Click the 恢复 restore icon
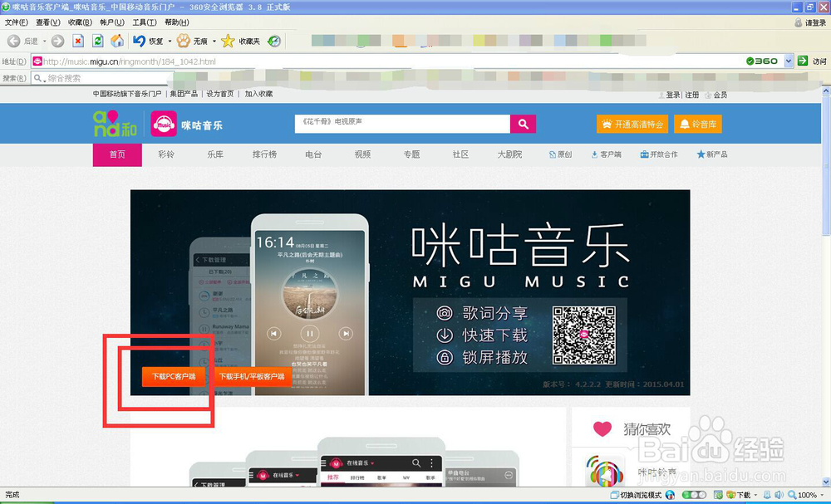Viewport: 831px width, 504px height. click(x=139, y=41)
